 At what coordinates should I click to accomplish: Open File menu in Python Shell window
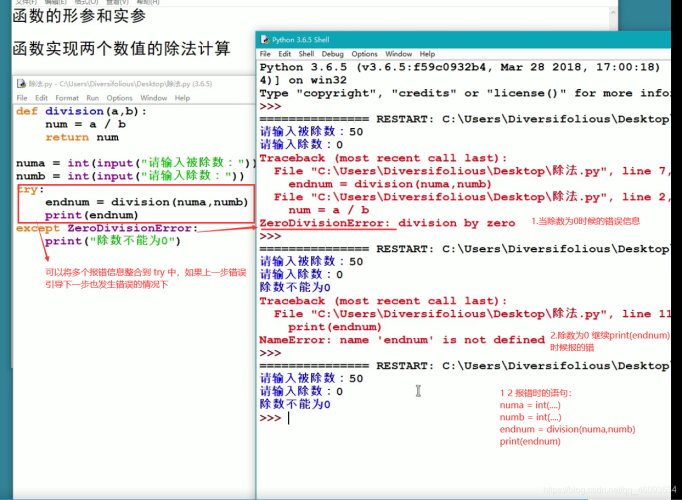point(265,54)
